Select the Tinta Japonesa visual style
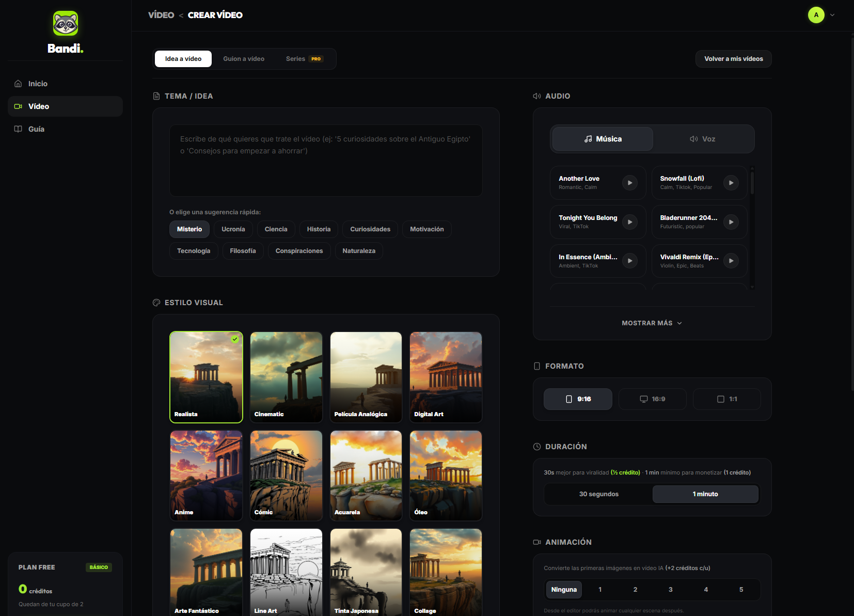 pyautogui.click(x=366, y=572)
